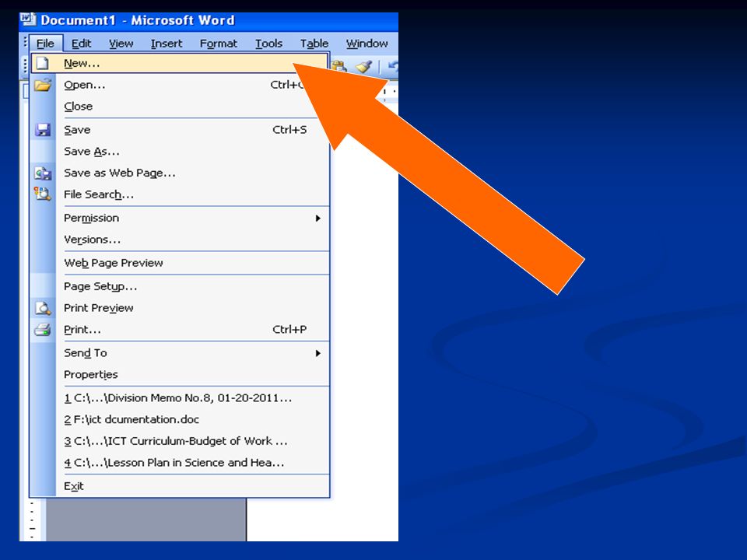Viewport: 747px width, 560px height.
Task: Choose Save As... menu entry
Action: [180, 152]
